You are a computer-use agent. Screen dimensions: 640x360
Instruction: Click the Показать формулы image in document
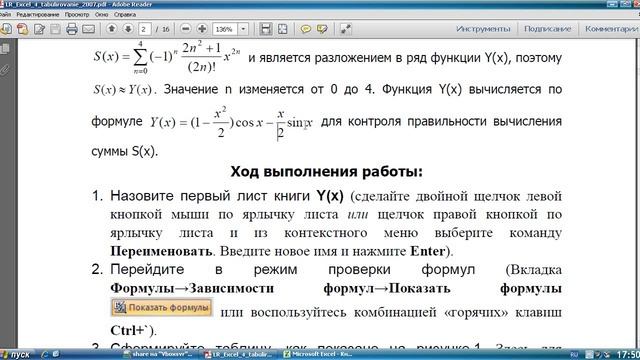point(162,307)
